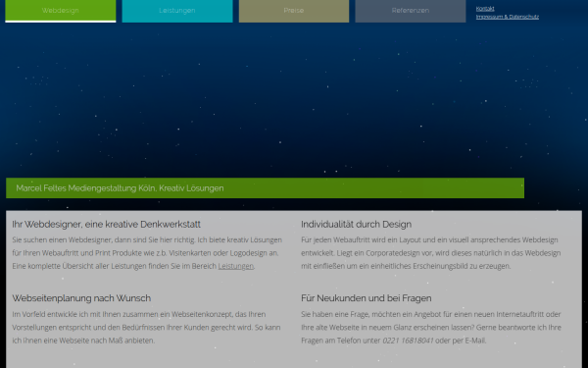Click the word E-Mail in contact paragraph
The height and width of the screenshot is (368, 588).
[475, 341]
